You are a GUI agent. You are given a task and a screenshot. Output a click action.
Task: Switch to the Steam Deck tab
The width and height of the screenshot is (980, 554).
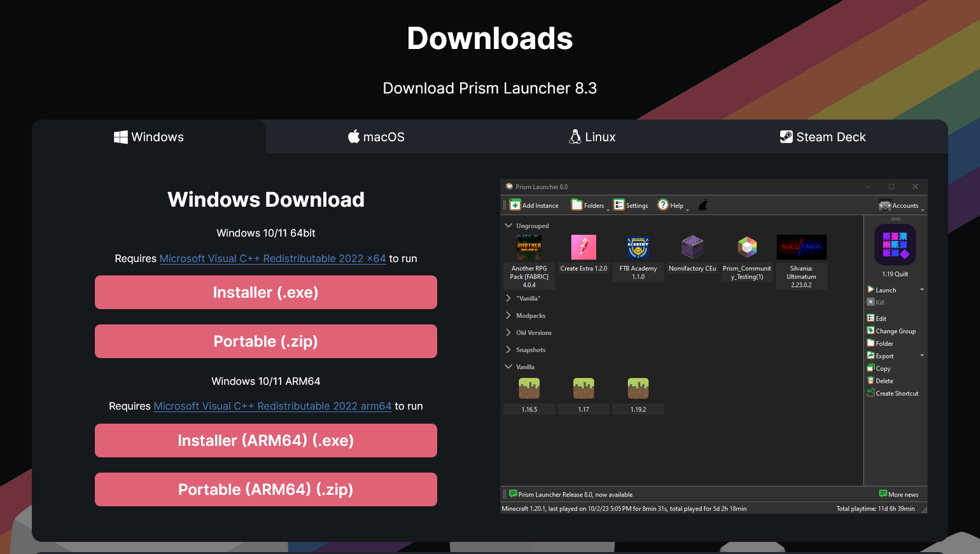coord(823,137)
